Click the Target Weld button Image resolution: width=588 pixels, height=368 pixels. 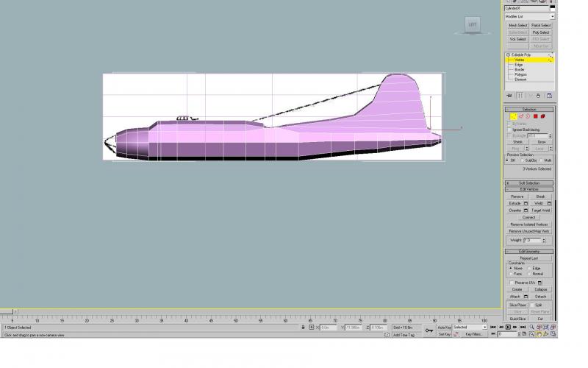point(540,210)
